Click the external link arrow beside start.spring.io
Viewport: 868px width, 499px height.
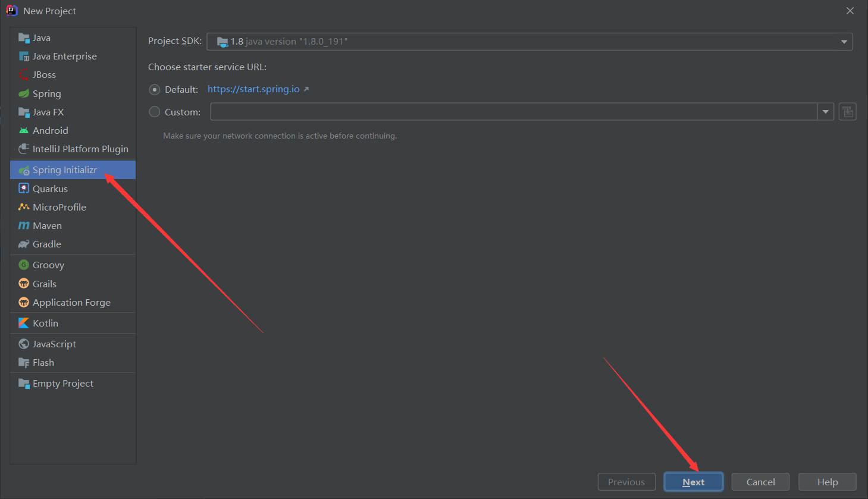(x=306, y=89)
